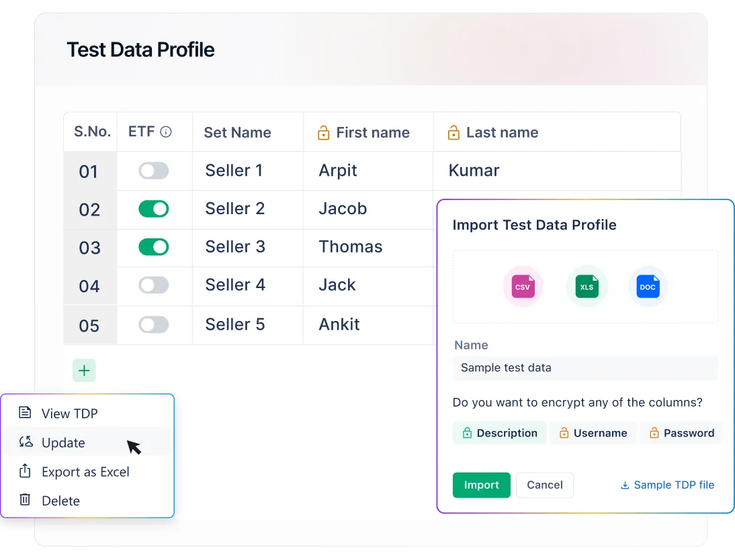Click the Delete trash icon
735x560 pixels.
[25, 500]
